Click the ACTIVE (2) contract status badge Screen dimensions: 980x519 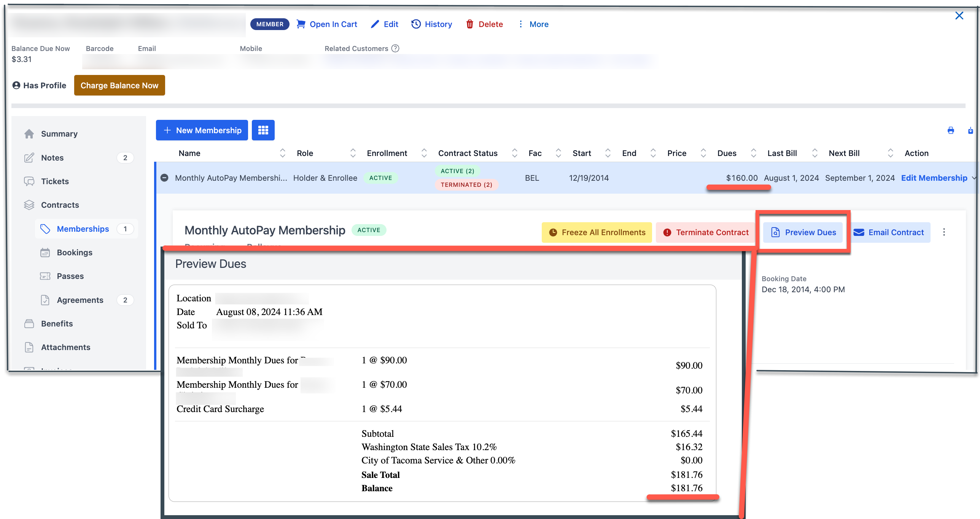(457, 171)
